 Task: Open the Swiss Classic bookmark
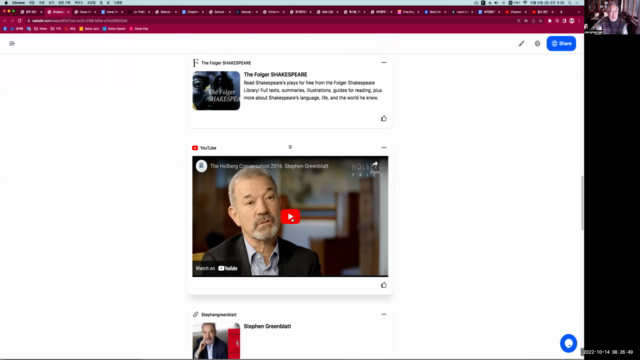tap(114, 29)
